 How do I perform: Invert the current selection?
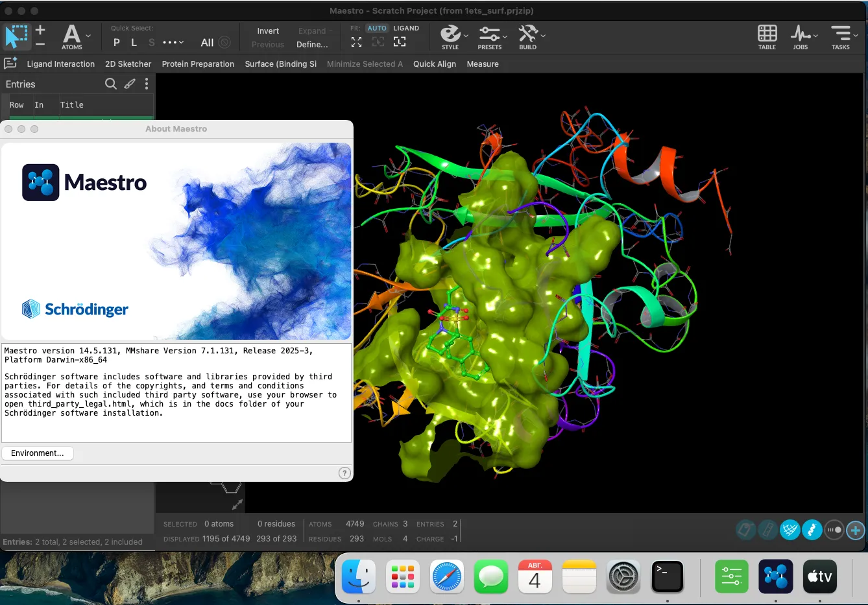click(x=268, y=31)
